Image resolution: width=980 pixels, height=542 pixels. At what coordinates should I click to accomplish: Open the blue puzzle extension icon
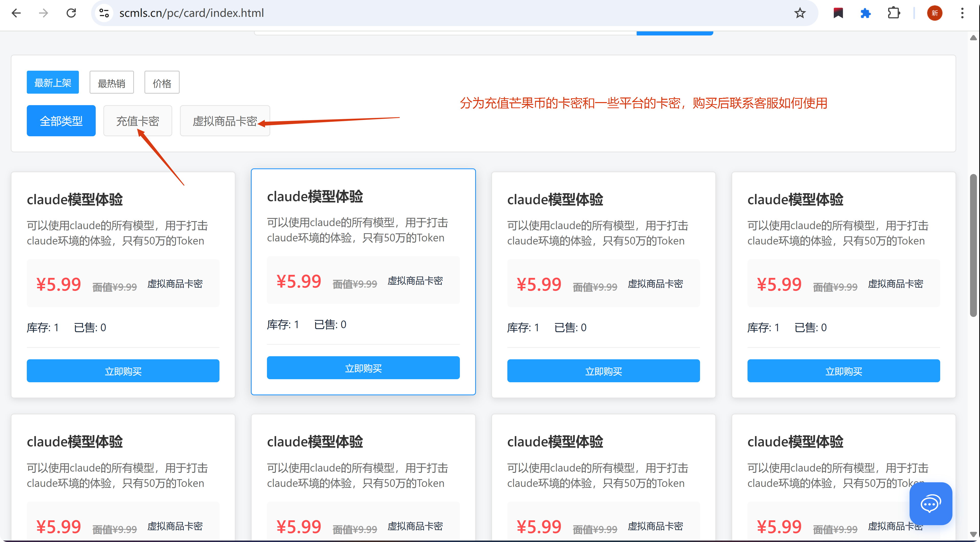[x=865, y=13]
